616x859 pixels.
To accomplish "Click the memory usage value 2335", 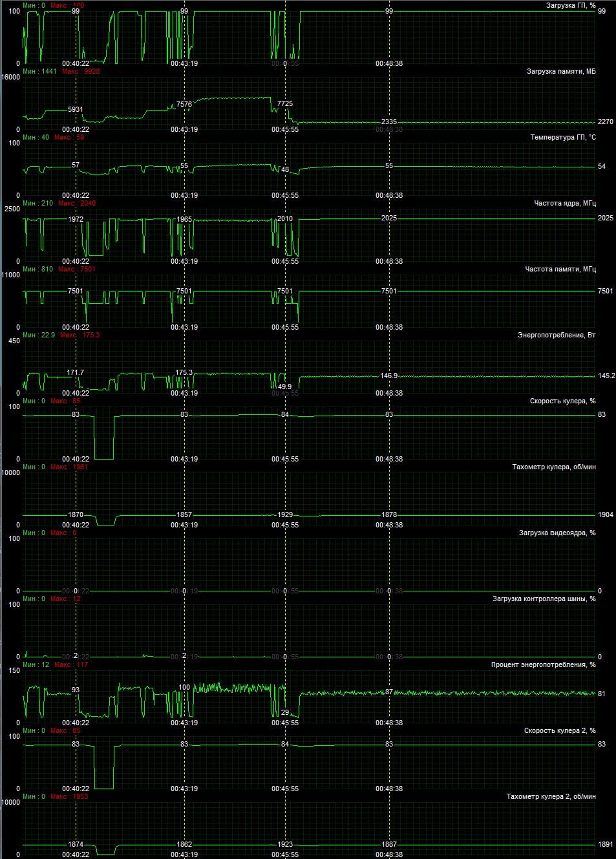I will (x=389, y=122).
